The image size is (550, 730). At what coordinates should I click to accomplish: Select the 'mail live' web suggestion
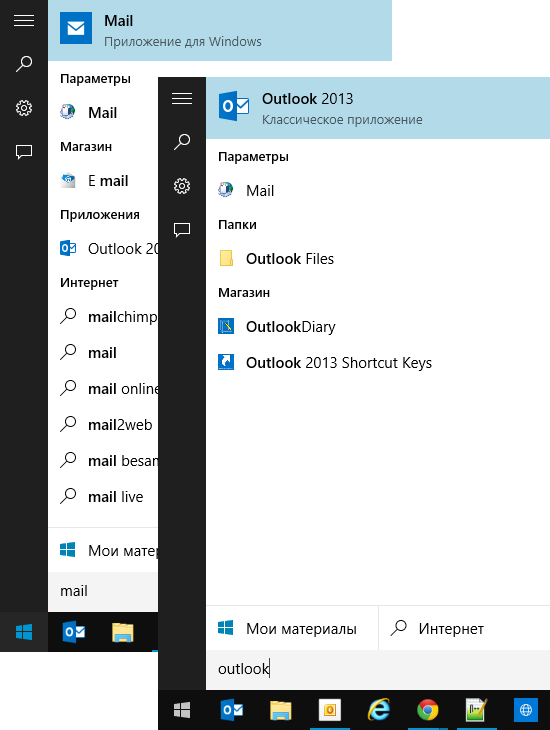tap(103, 496)
